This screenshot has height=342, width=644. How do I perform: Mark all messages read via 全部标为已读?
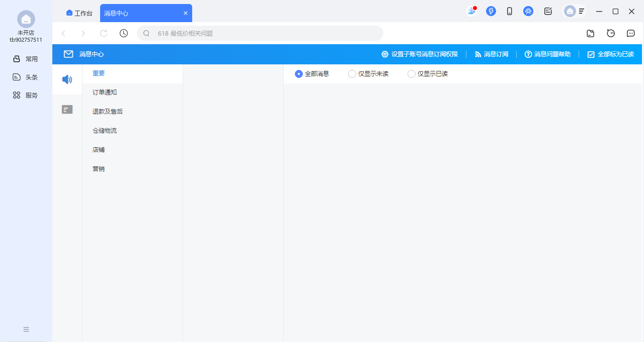(x=611, y=54)
